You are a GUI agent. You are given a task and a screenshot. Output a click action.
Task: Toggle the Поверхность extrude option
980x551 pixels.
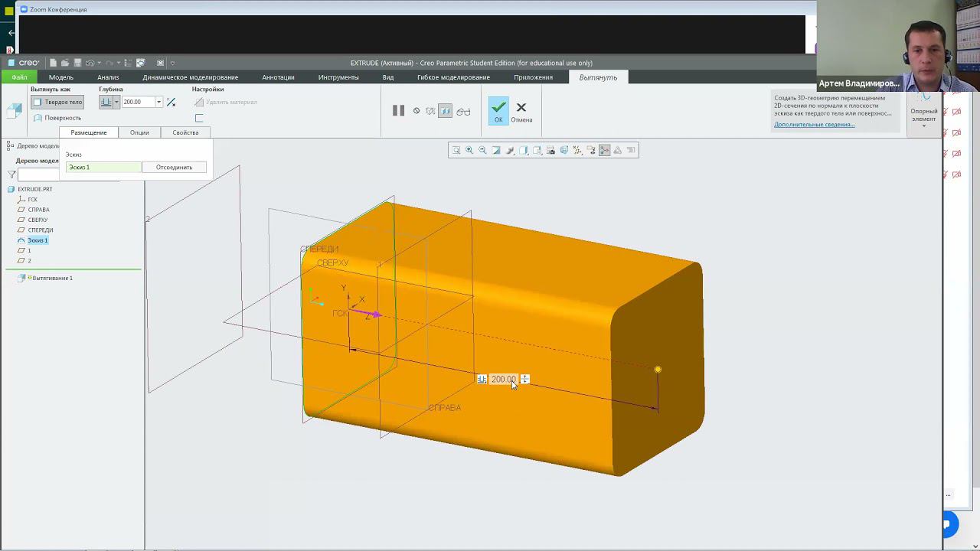click(x=57, y=118)
